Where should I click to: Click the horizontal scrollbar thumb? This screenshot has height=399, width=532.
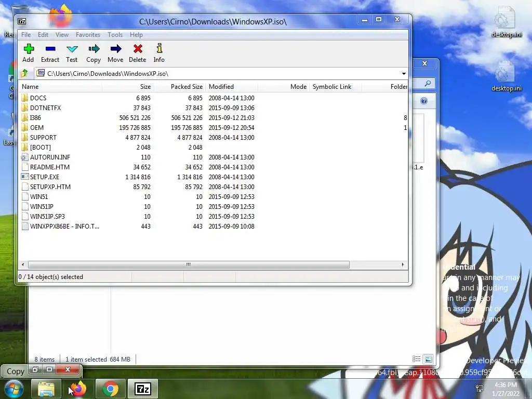coord(189,264)
